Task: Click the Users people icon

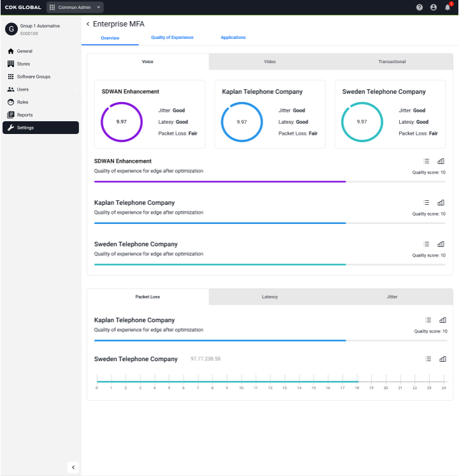Action: click(x=11, y=89)
